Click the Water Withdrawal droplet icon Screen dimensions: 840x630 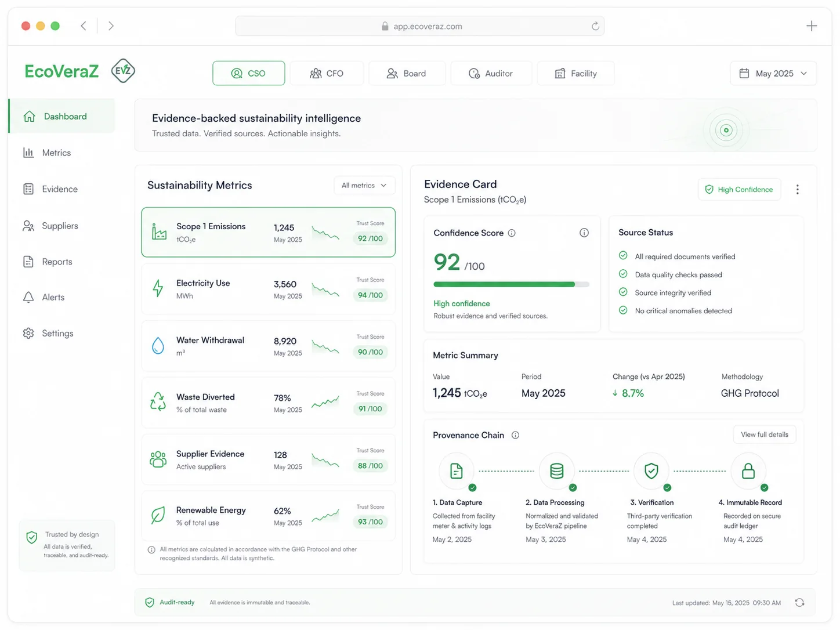[x=158, y=346]
